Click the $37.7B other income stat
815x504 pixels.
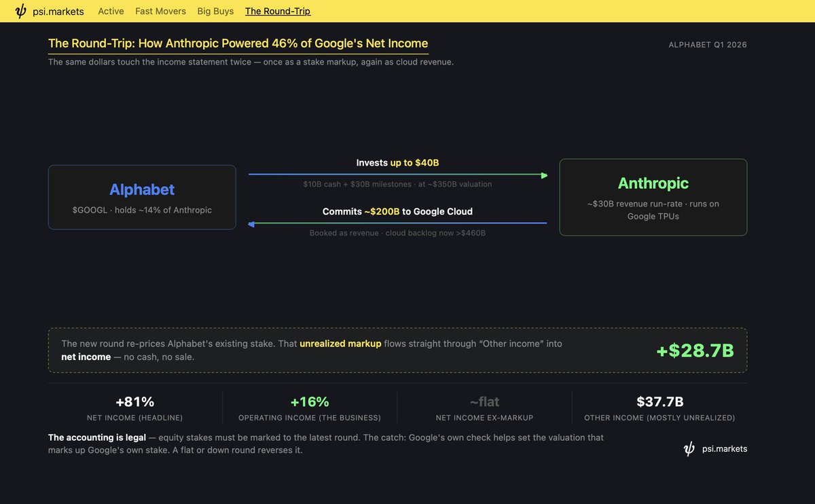point(659,401)
